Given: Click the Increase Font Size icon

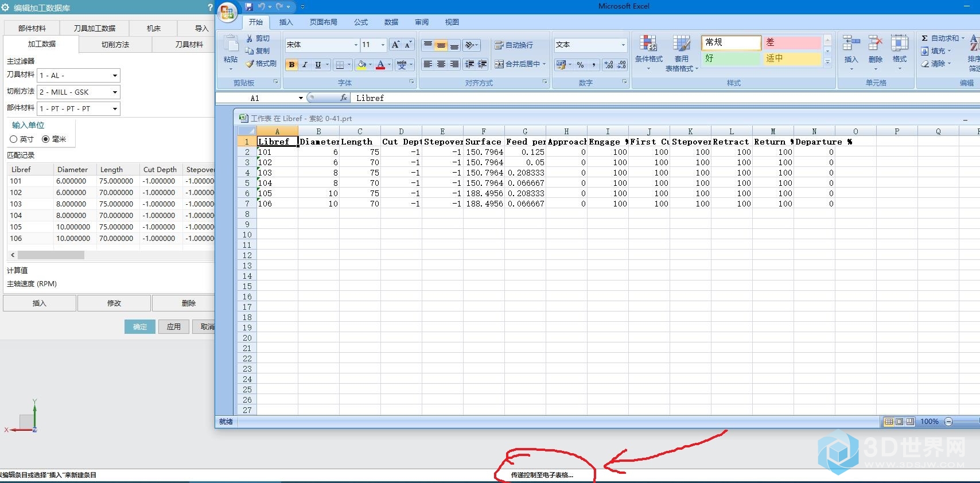Looking at the screenshot, I should point(395,45).
